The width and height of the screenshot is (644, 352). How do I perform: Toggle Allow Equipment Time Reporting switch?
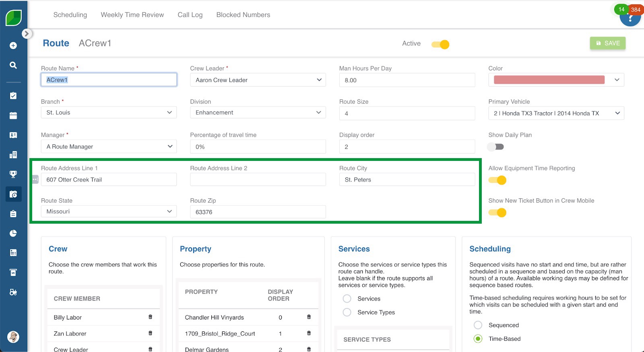[x=497, y=180]
